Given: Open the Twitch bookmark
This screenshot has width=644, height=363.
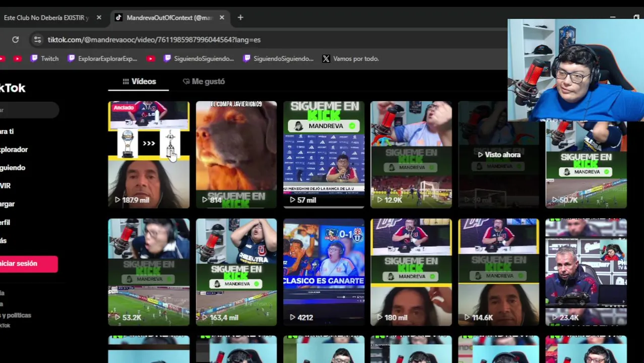Looking at the screenshot, I should tap(44, 58).
